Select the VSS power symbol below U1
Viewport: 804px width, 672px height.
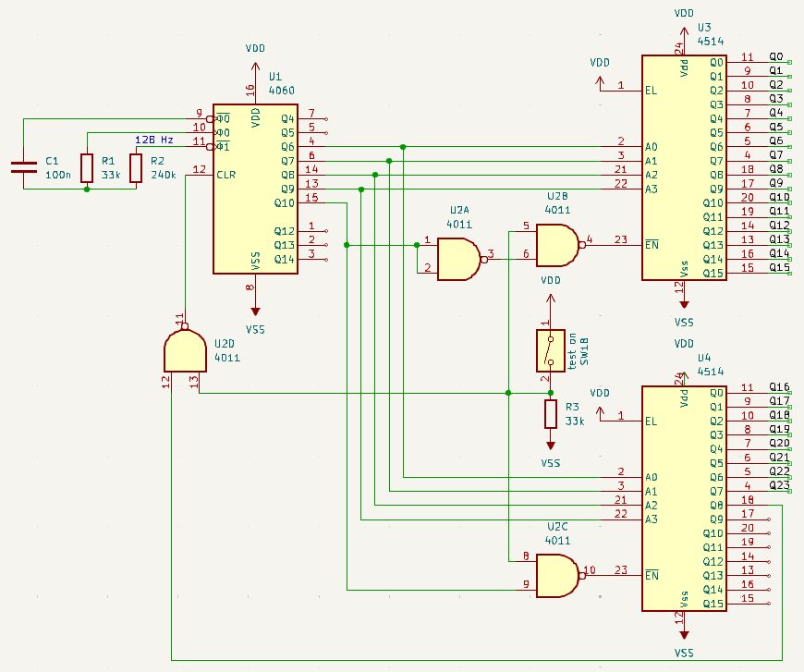click(x=256, y=314)
